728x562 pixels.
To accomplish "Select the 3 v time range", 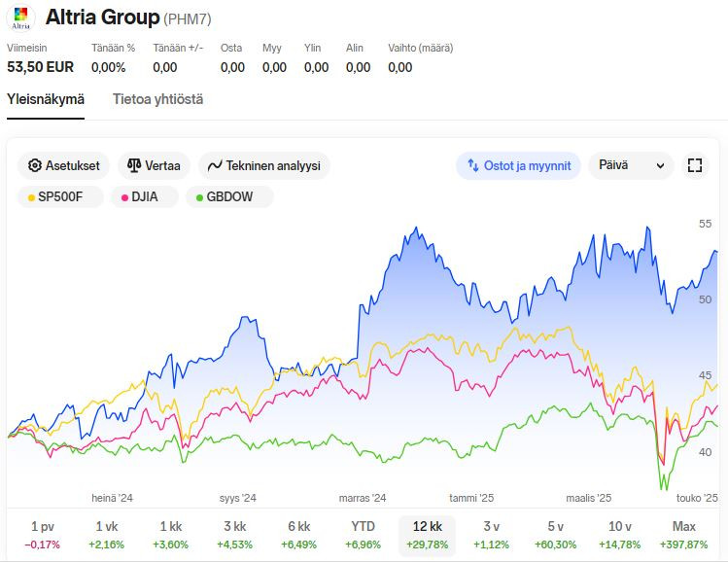I will click(491, 535).
